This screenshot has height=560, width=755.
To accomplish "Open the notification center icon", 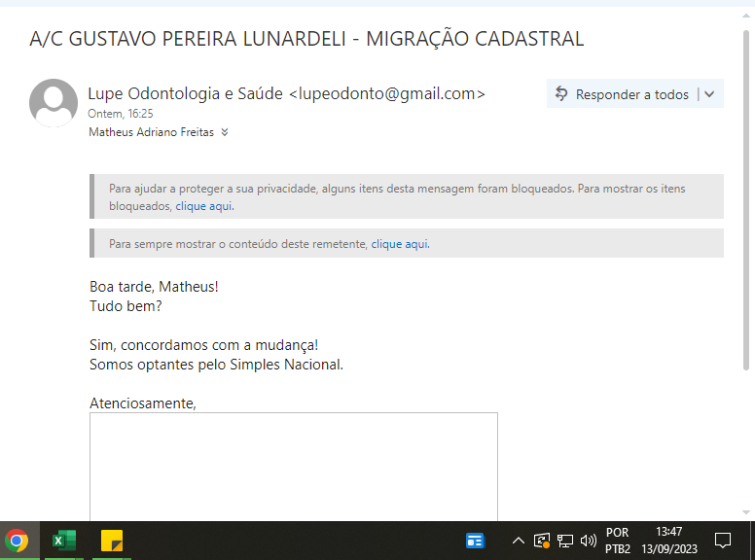I will [x=723, y=541].
